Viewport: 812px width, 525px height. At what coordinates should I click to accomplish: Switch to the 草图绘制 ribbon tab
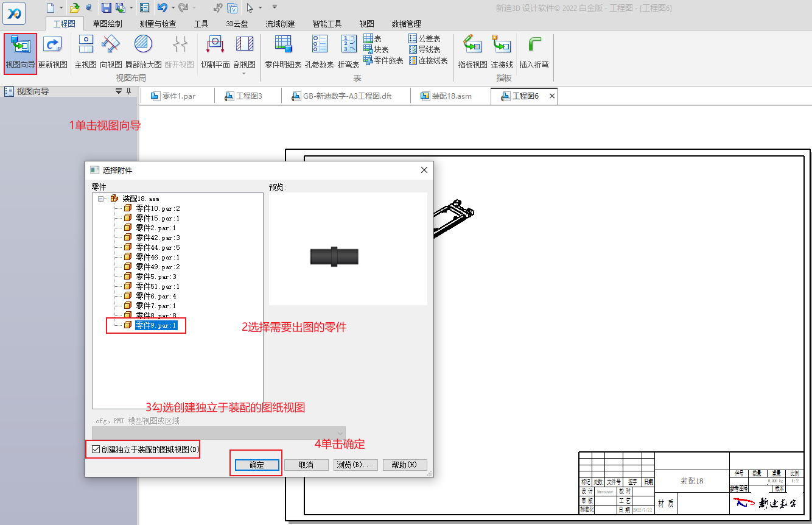click(x=107, y=24)
